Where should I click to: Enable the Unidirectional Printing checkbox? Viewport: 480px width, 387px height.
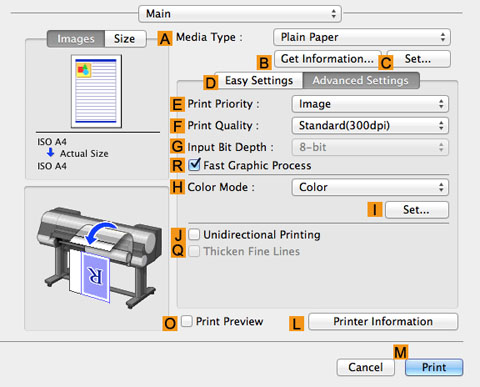194,234
